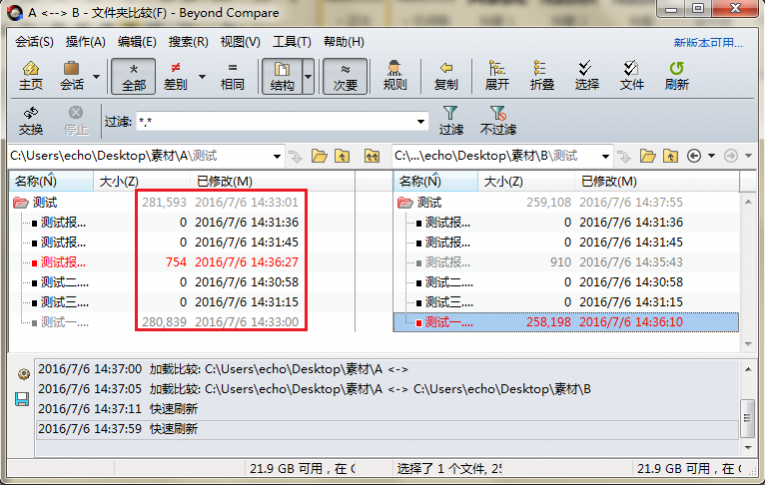The image size is (765, 485).
Task: Open the 结构 dropdown arrow
Action: [x=308, y=77]
